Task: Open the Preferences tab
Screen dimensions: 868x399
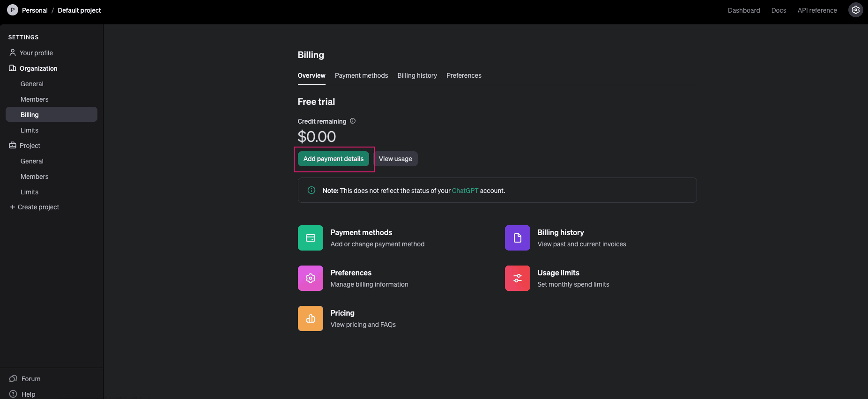Action: pyautogui.click(x=464, y=75)
